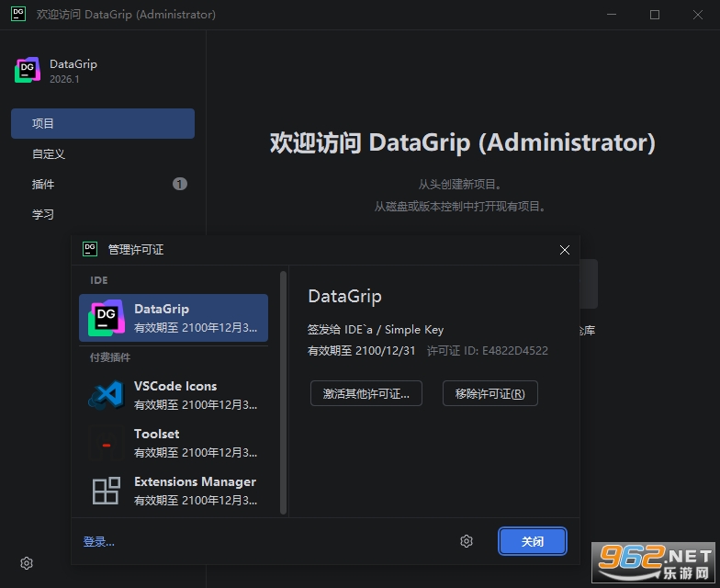Click the DataGrip heading in license details
The width and height of the screenshot is (720, 588).
(x=345, y=296)
